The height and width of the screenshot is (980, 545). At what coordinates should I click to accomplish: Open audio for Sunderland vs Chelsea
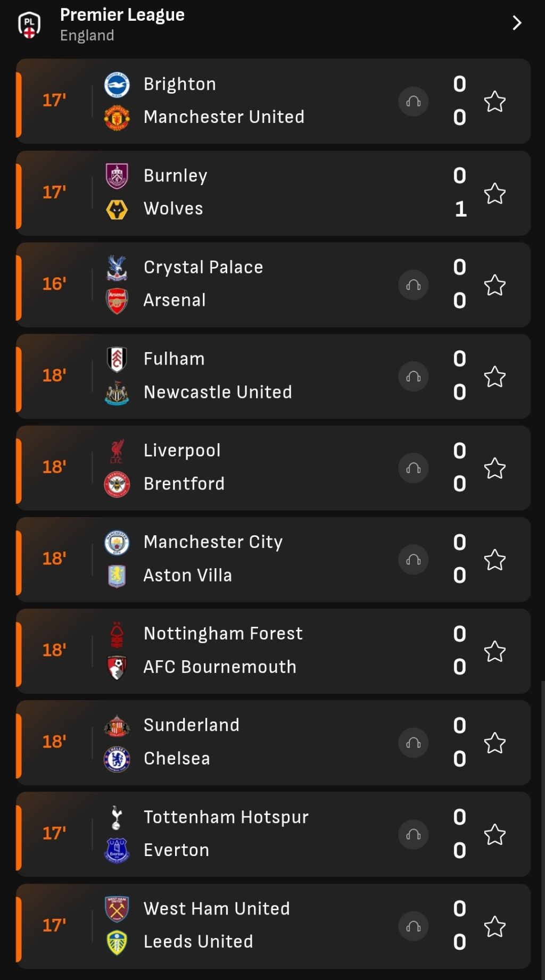(x=414, y=743)
